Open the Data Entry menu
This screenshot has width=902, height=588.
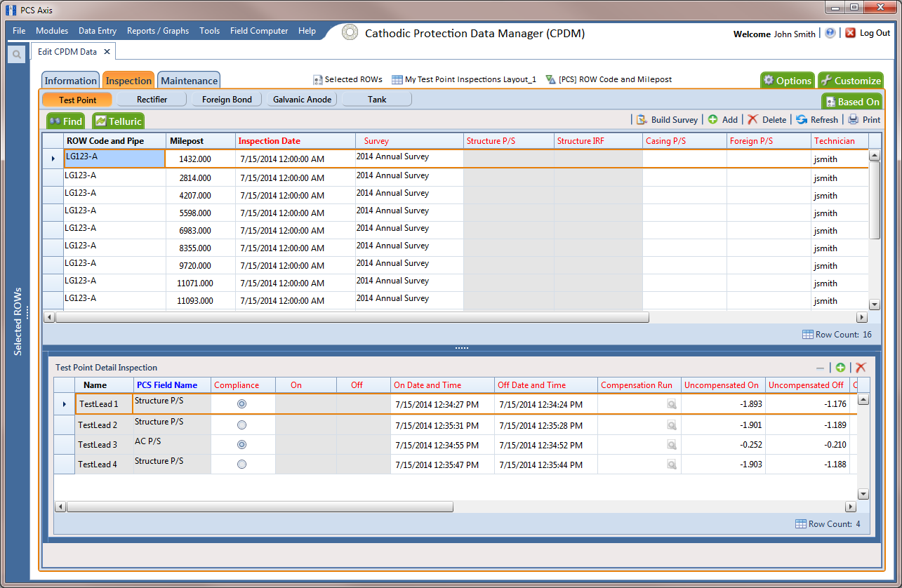pyautogui.click(x=98, y=31)
